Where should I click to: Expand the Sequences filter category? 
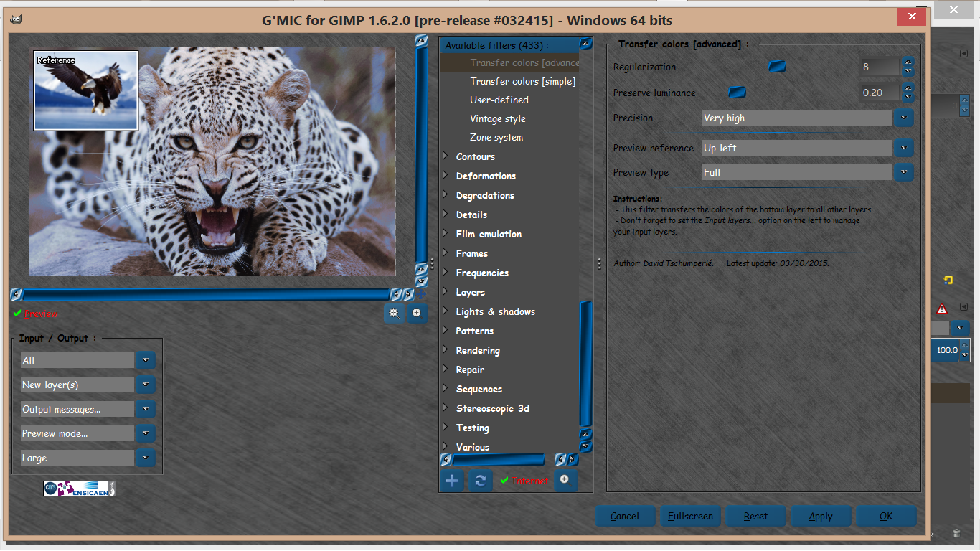tap(446, 389)
